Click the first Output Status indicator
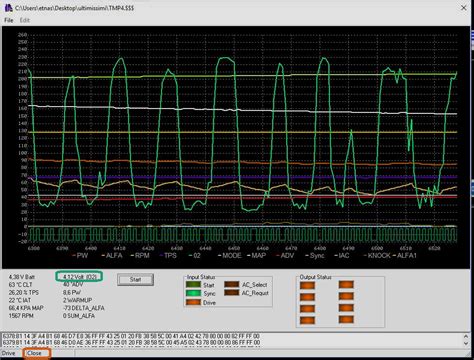This screenshot has width=474, height=360. tap(307, 285)
